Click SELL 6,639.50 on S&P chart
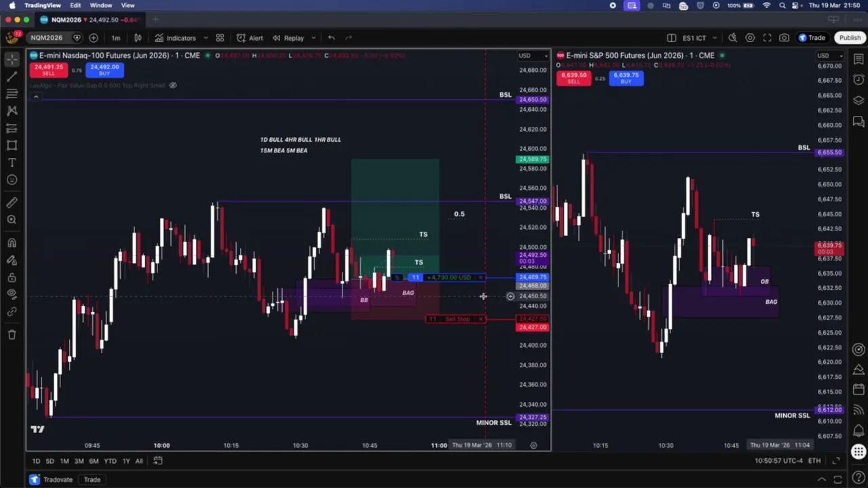868x488 pixels. [574, 78]
